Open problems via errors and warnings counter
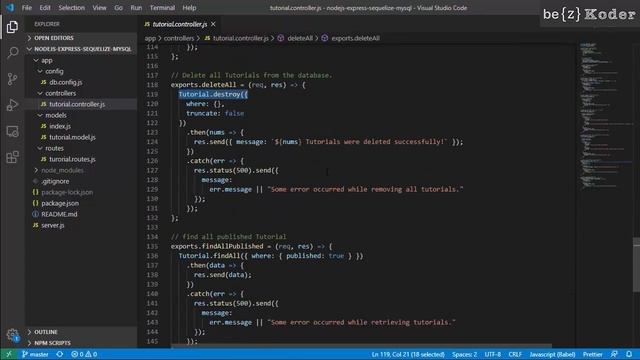640x360 pixels. click(84, 354)
